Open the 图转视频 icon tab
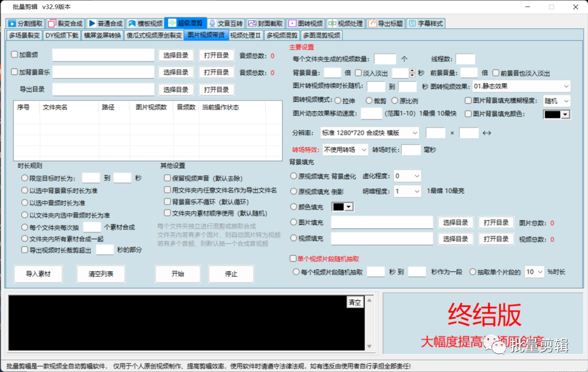Viewport: 588px width, 372px height. (x=292, y=23)
